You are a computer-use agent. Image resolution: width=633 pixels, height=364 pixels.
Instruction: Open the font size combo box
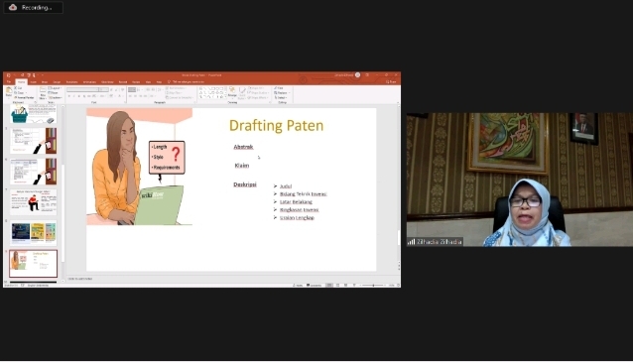[104, 89]
